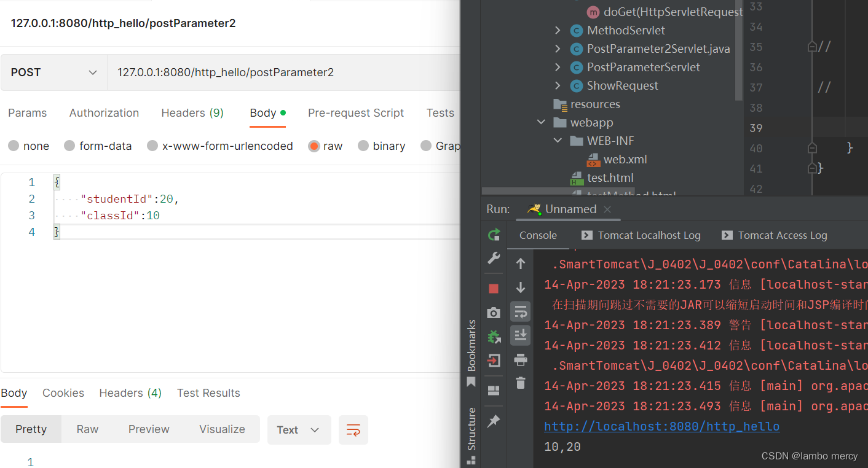
Task: Click the project tree vertical scrollbar
Action: point(739,50)
